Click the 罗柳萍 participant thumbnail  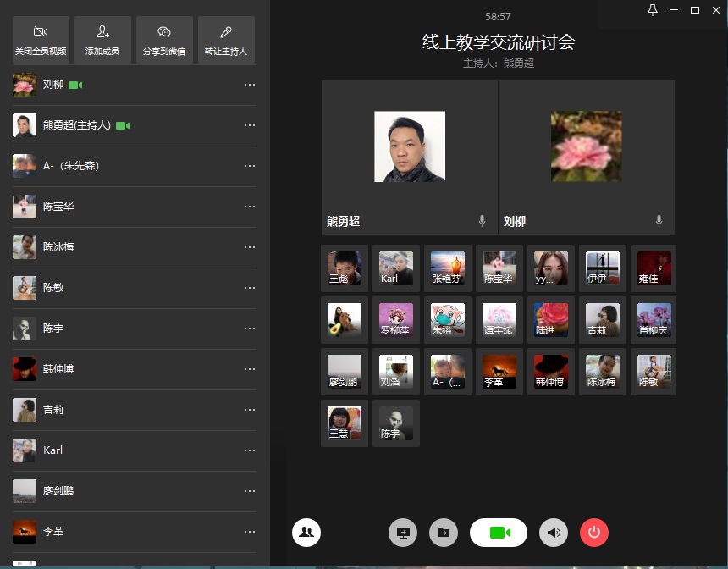(396, 320)
